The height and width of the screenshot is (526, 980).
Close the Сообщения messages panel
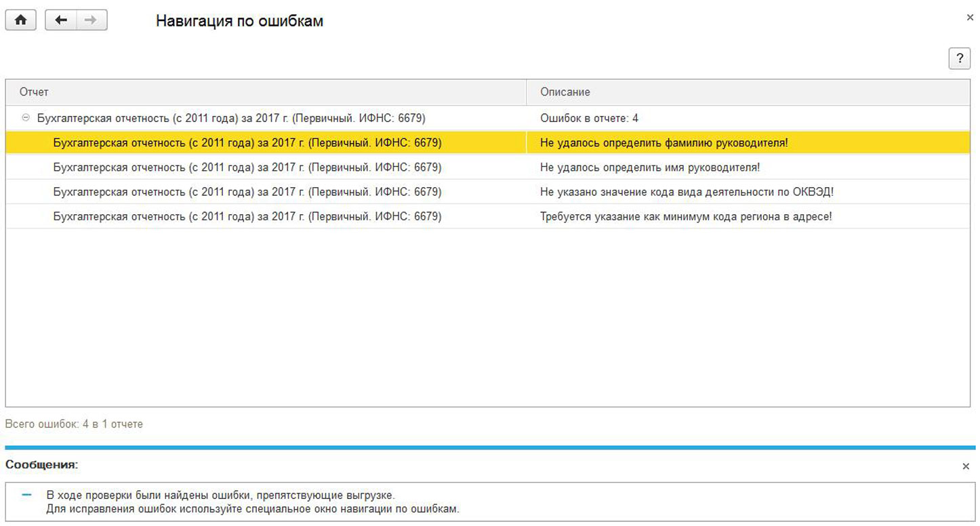pyautogui.click(x=966, y=466)
